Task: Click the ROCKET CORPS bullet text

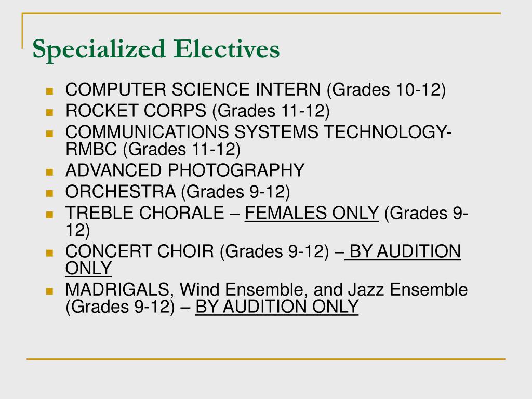Action: coord(197,111)
